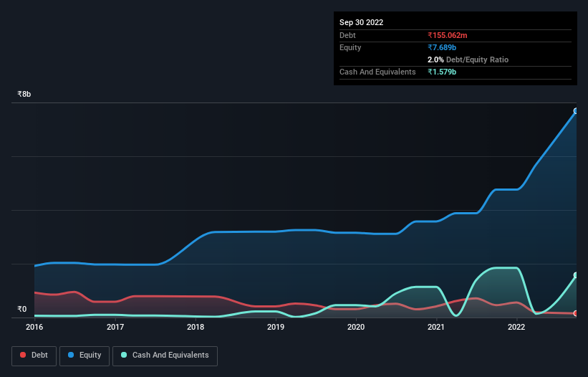Click the 2.0% Debt/Equity Ratio text
The width and height of the screenshot is (588, 377).
(468, 59)
